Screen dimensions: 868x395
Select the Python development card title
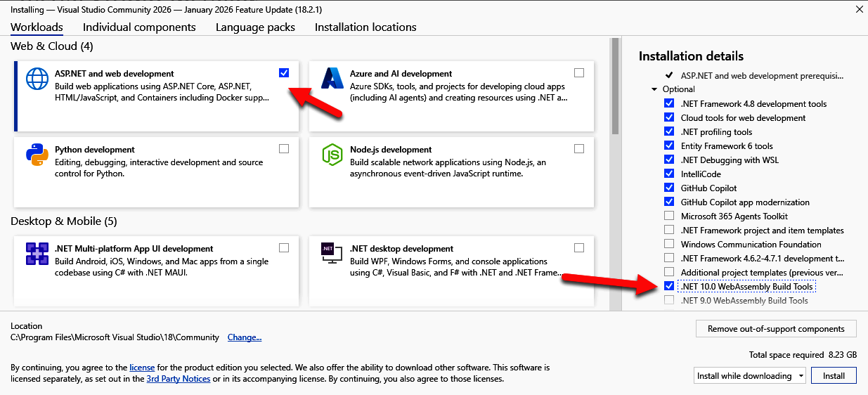pyautogui.click(x=95, y=150)
